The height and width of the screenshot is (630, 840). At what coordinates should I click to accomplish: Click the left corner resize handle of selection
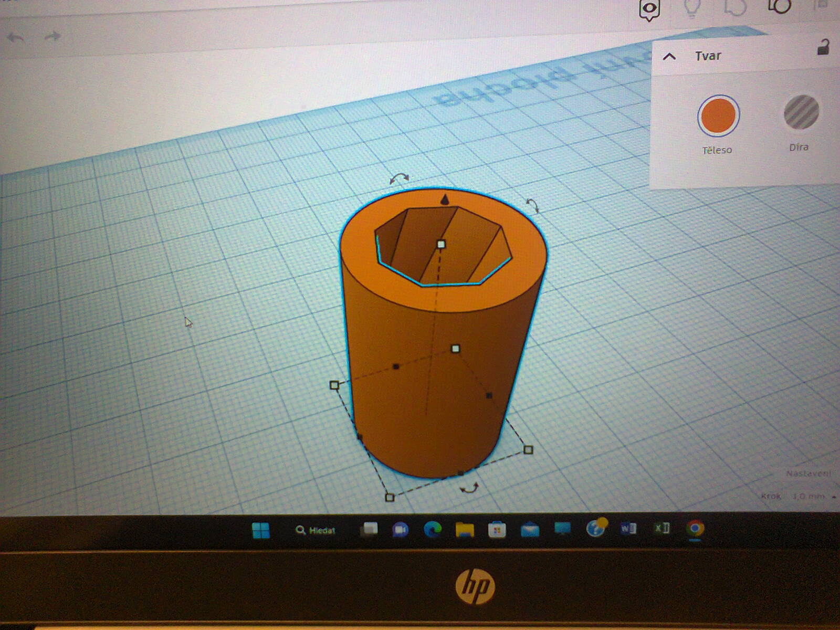pos(334,385)
